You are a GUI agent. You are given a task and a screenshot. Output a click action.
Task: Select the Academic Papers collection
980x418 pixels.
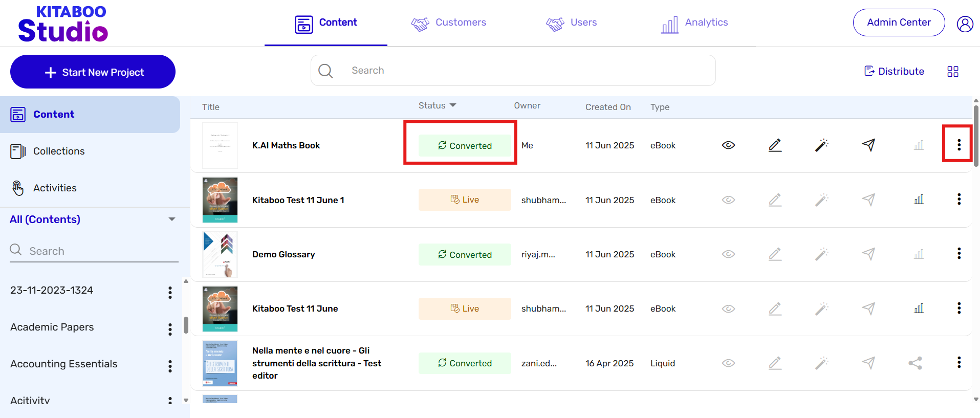point(52,327)
